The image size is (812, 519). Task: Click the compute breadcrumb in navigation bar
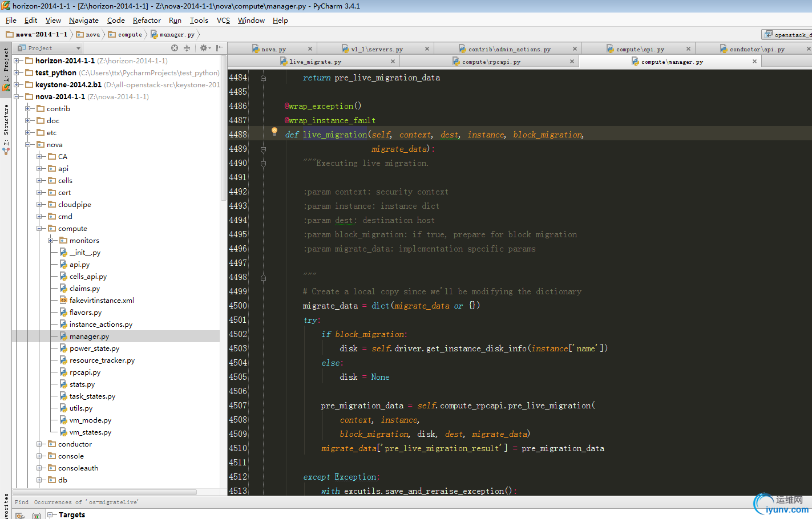(x=125, y=34)
